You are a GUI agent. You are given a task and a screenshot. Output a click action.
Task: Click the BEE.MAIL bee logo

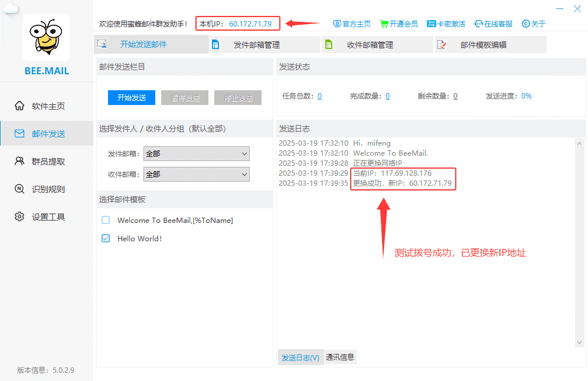[46, 37]
